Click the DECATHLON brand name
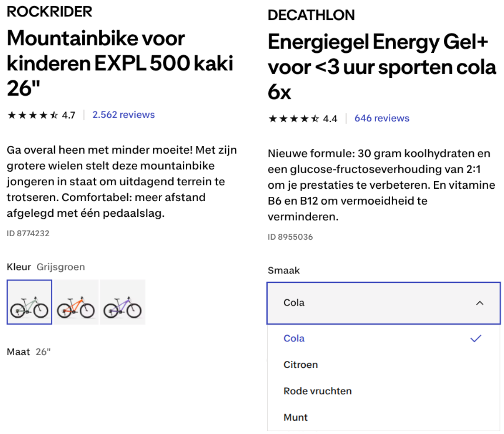This screenshot has height=434, width=504. click(311, 15)
